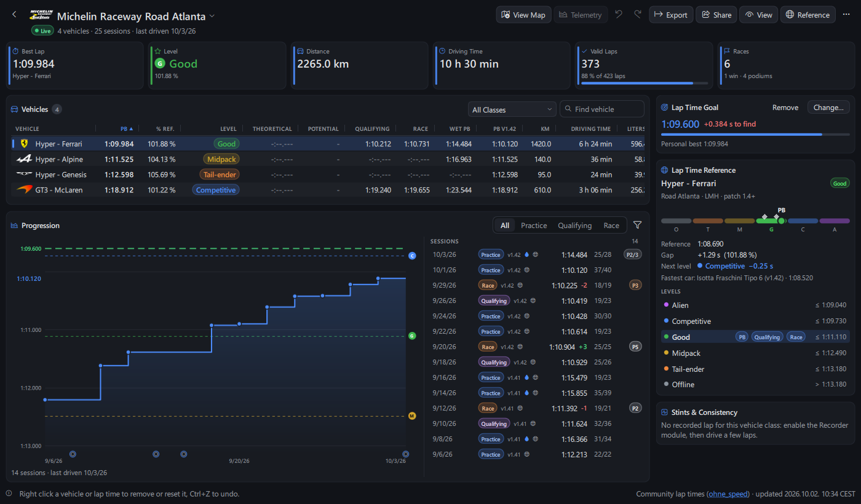Viewport: 861px width, 504px height.
Task: Click the globe icon on the 10/1/26 session
Action: [527, 270]
